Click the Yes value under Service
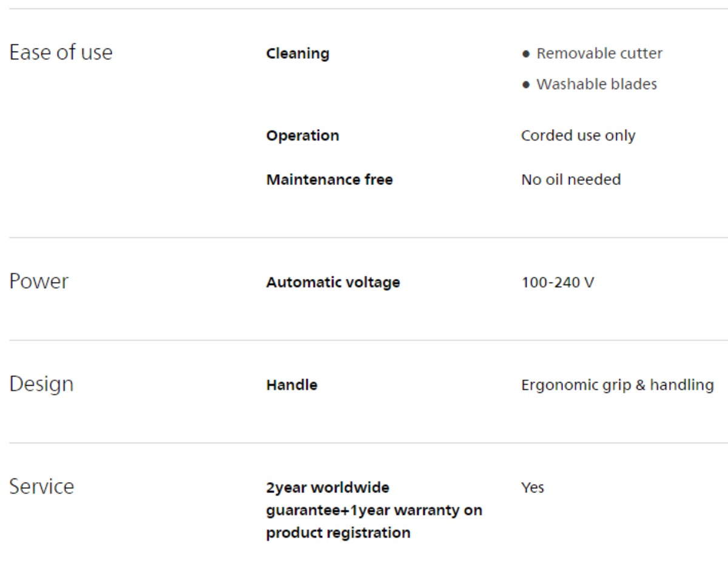The height and width of the screenshot is (567, 728). [533, 488]
